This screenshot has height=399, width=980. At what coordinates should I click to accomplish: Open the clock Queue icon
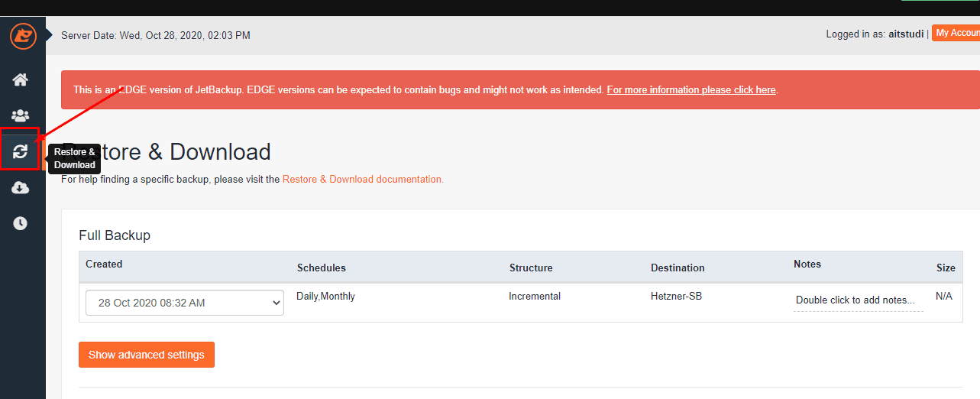20,223
